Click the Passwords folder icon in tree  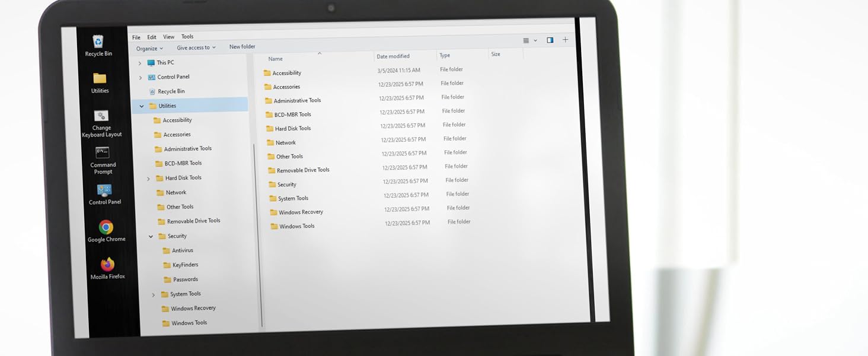tap(167, 279)
